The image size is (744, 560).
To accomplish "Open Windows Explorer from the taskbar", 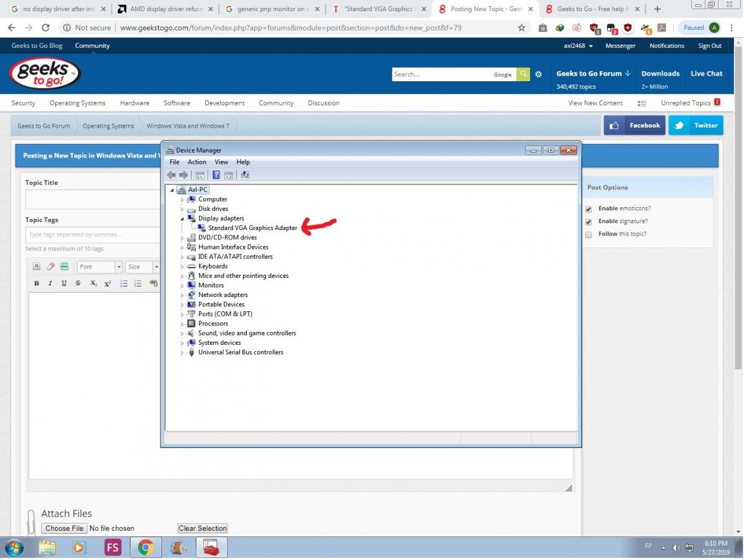I will coord(47,547).
